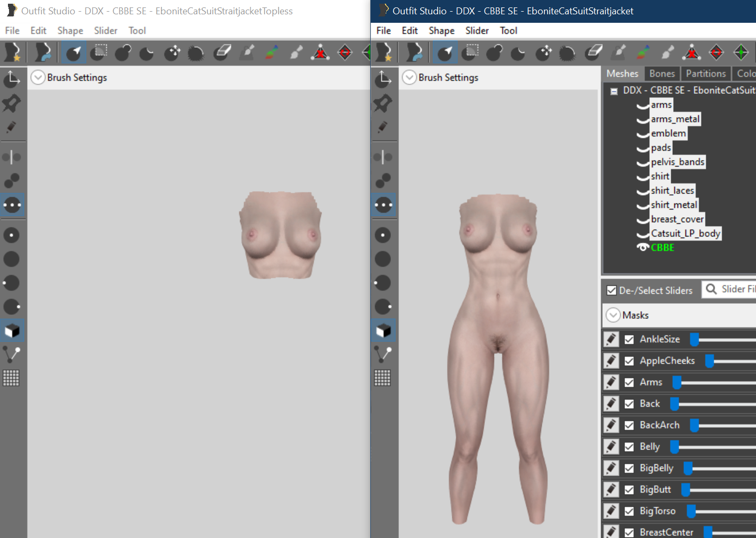
Task: Choose the Inflate brush in Straitjacket window
Action: pyautogui.click(x=494, y=52)
